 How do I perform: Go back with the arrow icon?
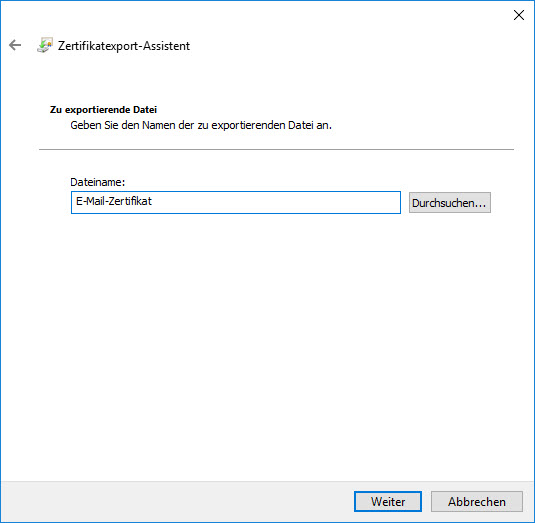pos(15,45)
